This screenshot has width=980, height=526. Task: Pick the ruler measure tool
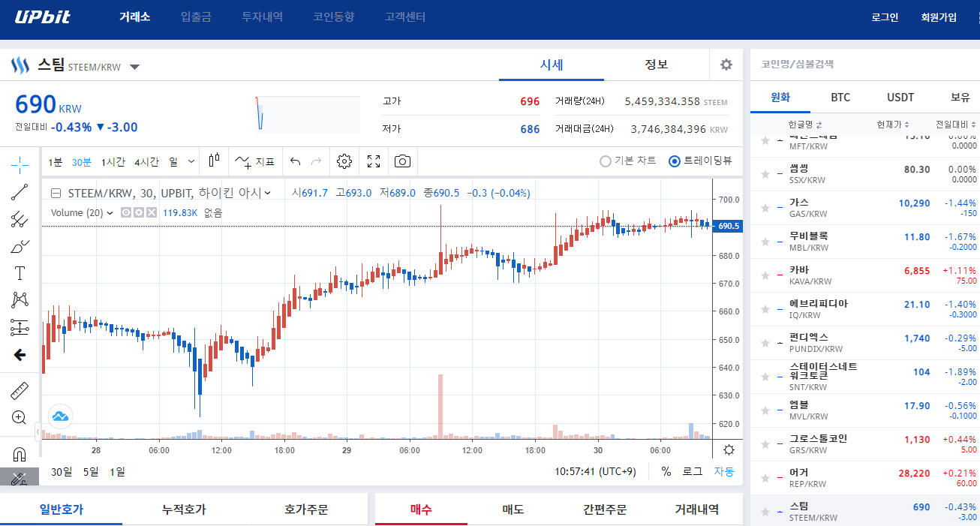click(20, 390)
